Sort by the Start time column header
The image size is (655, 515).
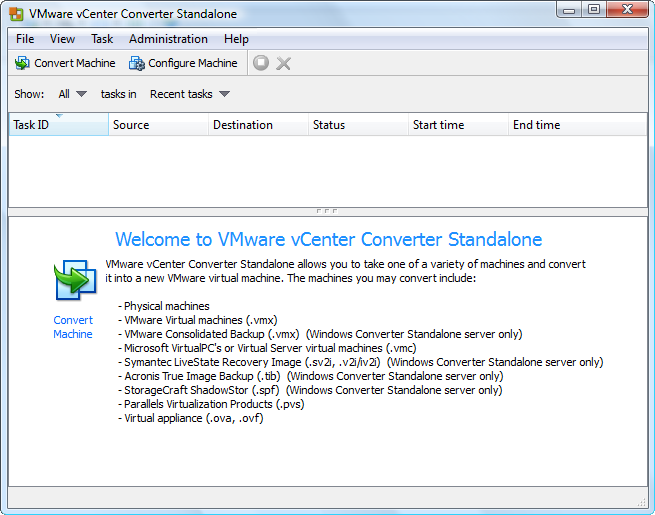[458, 124]
